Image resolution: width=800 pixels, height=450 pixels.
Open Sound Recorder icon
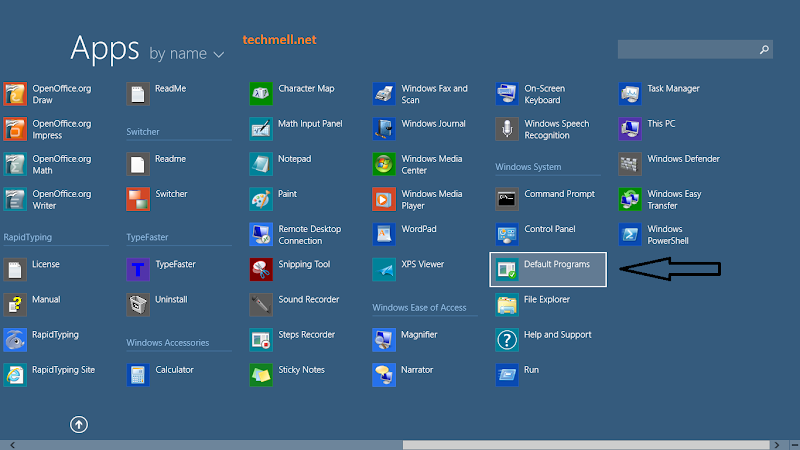point(261,305)
